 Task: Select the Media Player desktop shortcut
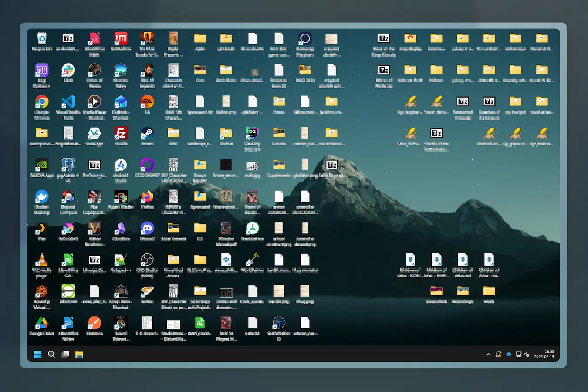point(95,102)
